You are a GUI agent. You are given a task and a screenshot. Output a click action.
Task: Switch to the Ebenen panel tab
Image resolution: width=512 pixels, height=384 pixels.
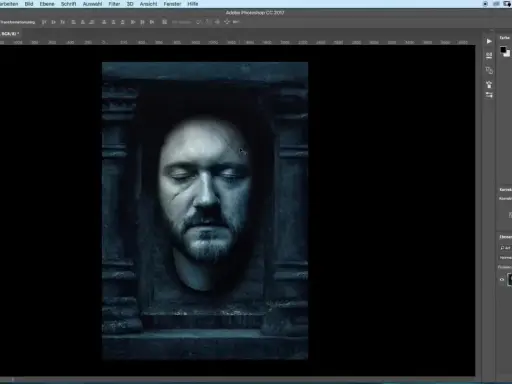tap(506, 237)
